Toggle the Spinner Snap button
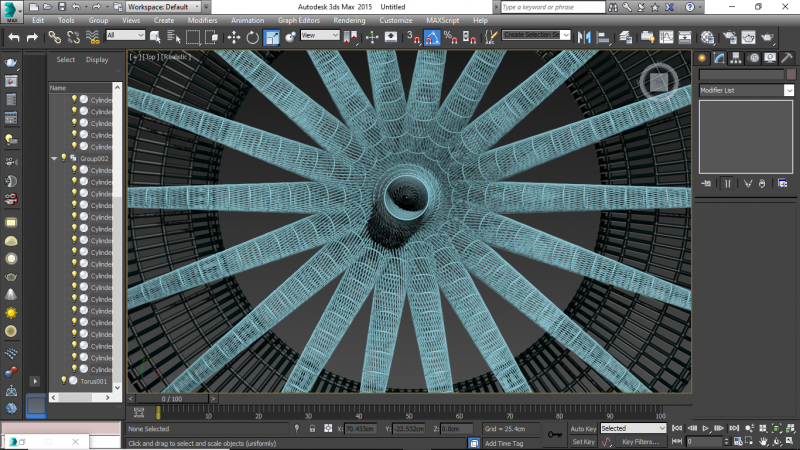The height and width of the screenshot is (450, 800). click(x=469, y=37)
